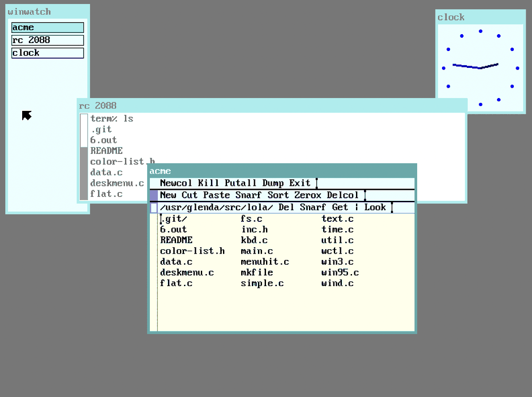This screenshot has height=397, width=532.
Task: Click Kill in acme's top tag
Action: 208,183
